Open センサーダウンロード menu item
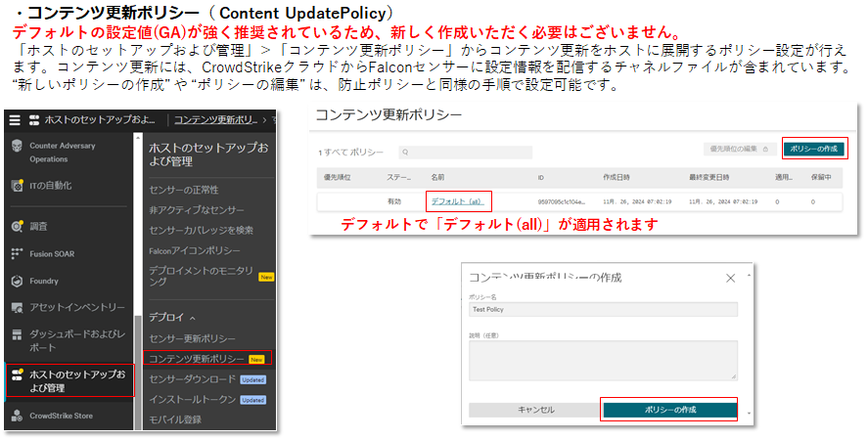The image size is (868, 440). pyautogui.click(x=192, y=378)
